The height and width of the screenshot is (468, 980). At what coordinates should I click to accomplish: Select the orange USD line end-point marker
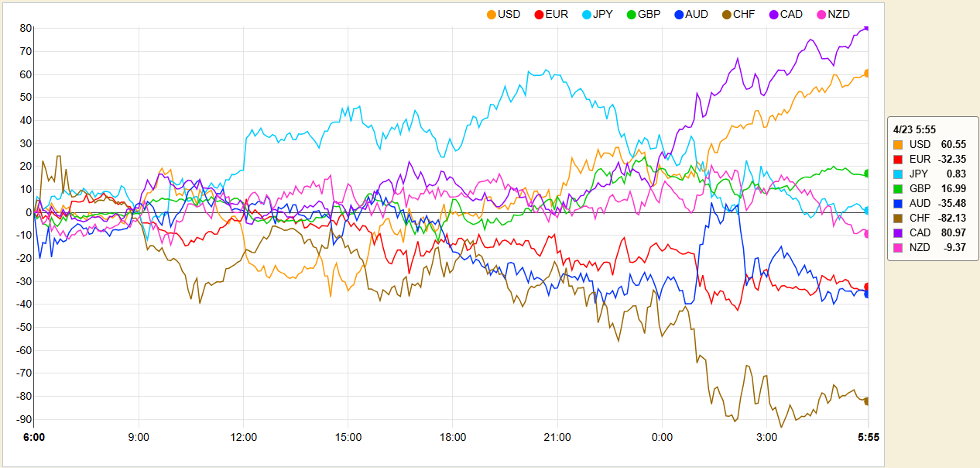(867, 73)
